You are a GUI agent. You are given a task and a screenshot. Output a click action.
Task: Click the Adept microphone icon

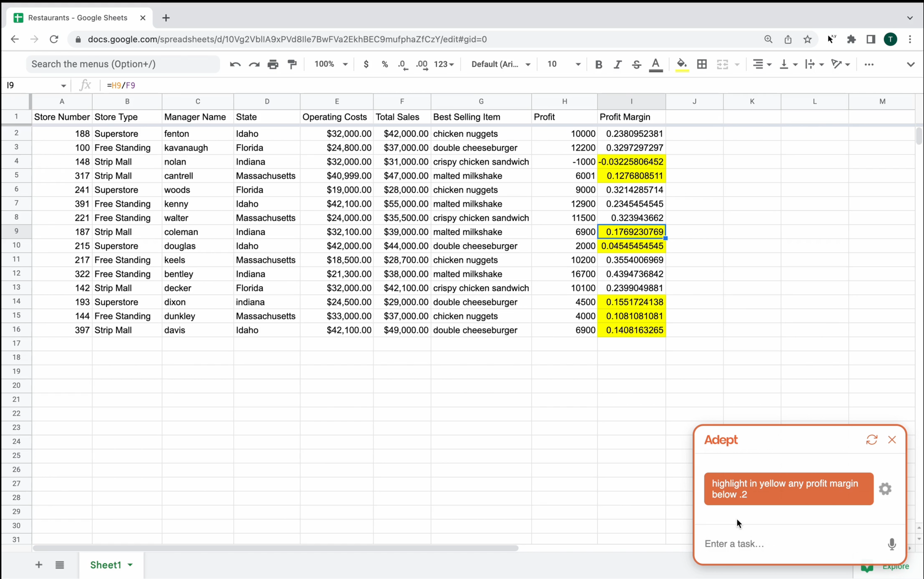tap(892, 544)
